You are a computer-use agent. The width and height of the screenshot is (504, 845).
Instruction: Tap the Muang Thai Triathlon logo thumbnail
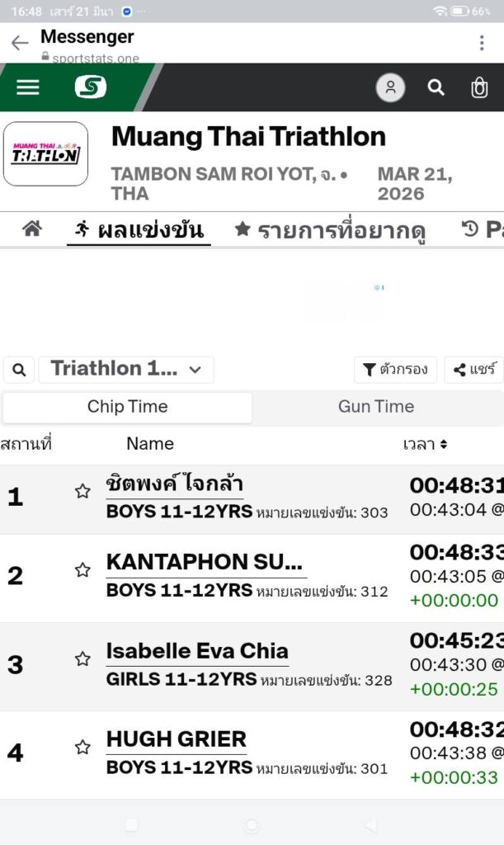(45, 154)
